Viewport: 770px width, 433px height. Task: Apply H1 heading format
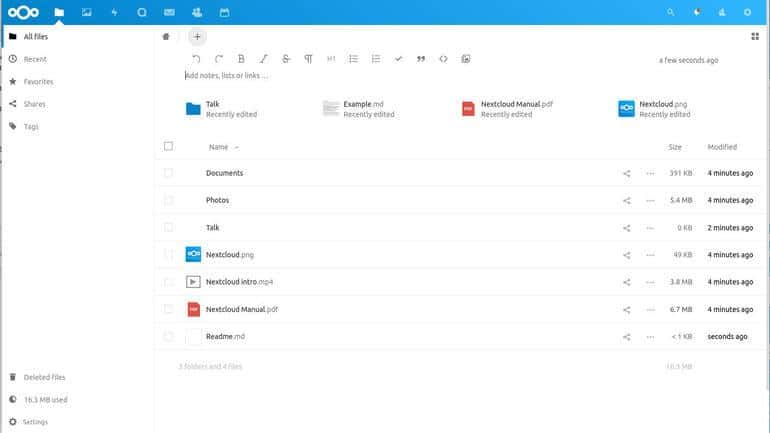pyautogui.click(x=331, y=59)
